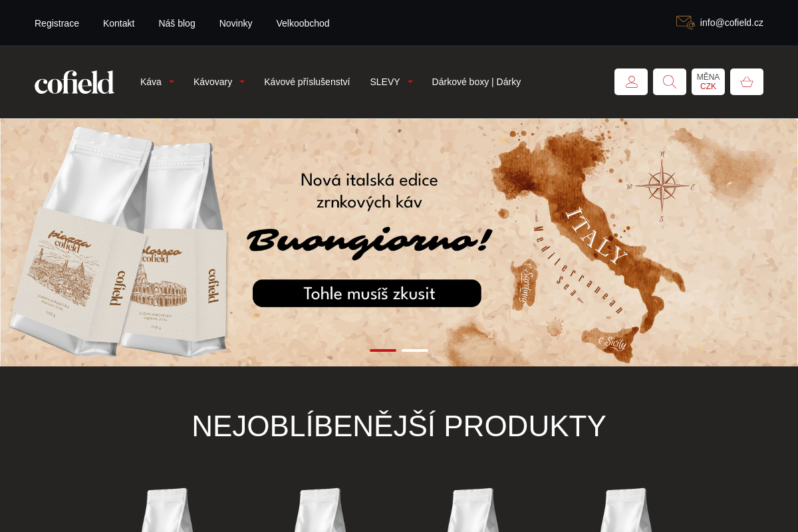This screenshot has width=798, height=532.
Task: Open the search magnifier icon
Action: coord(670,82)
